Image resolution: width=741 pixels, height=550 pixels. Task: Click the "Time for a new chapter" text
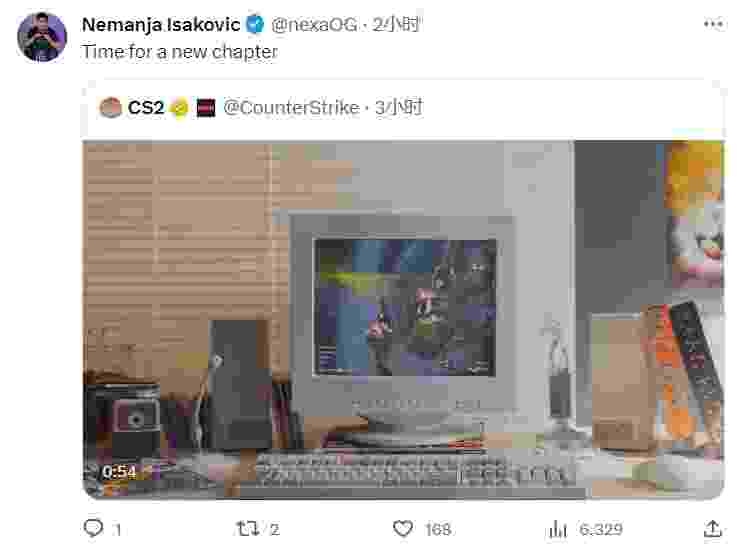coord(180,52)
